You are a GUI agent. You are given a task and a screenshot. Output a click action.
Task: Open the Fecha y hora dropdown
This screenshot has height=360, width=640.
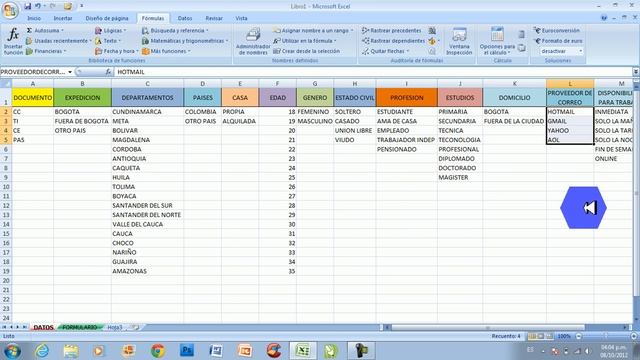[117, 51]
